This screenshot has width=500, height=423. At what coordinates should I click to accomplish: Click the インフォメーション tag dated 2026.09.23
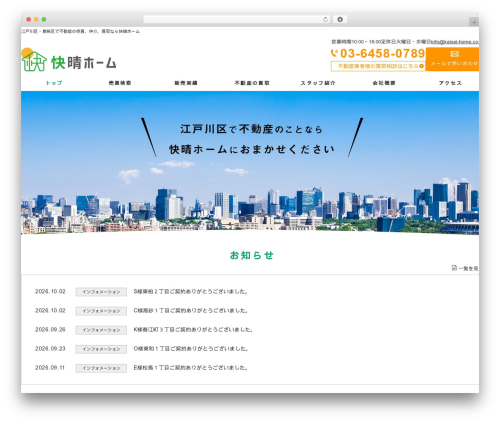(x=101, y=349)
